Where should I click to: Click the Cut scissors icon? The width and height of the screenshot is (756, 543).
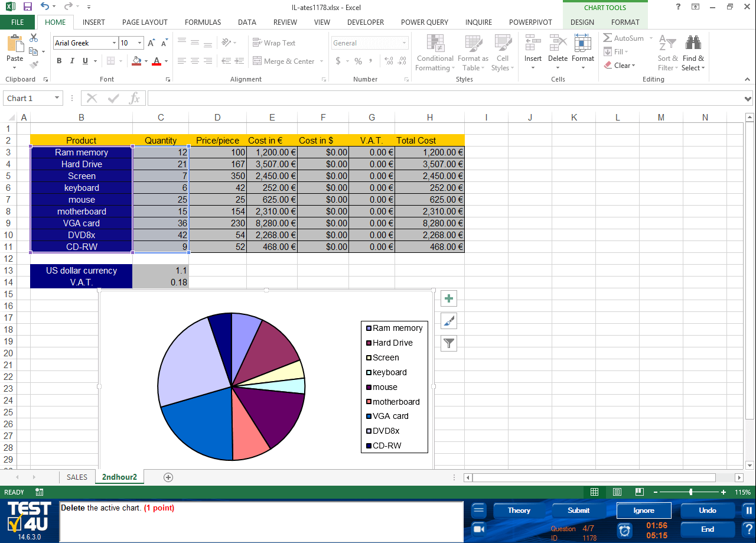tap(34, 38)
